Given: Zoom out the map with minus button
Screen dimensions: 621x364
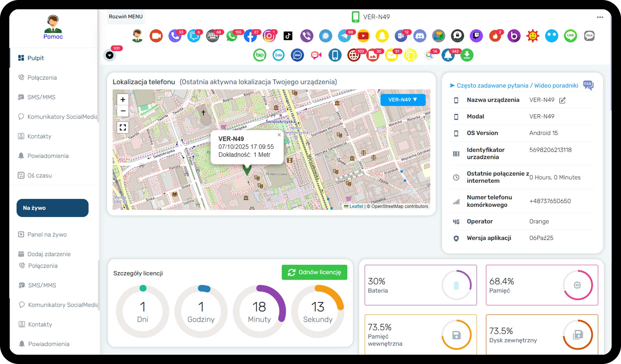Looking at the screenshot, I should point(123,111).
